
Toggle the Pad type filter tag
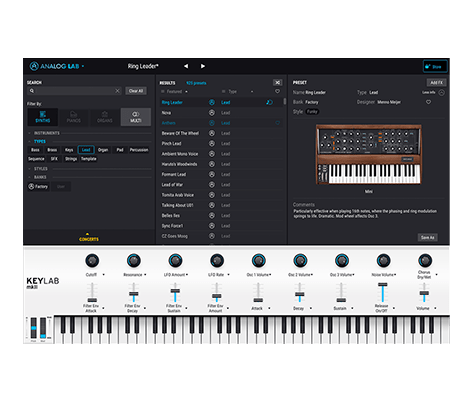(120, 150)
